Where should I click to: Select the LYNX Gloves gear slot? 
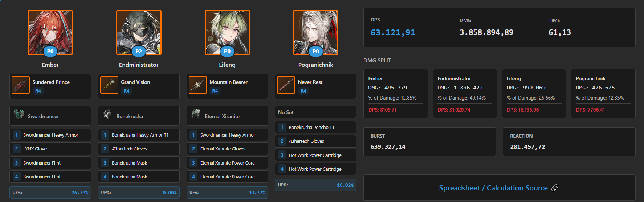point(50,149)
